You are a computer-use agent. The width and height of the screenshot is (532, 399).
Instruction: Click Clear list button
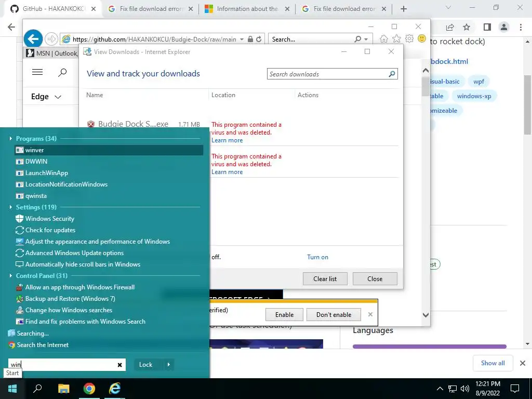(325, 278)
